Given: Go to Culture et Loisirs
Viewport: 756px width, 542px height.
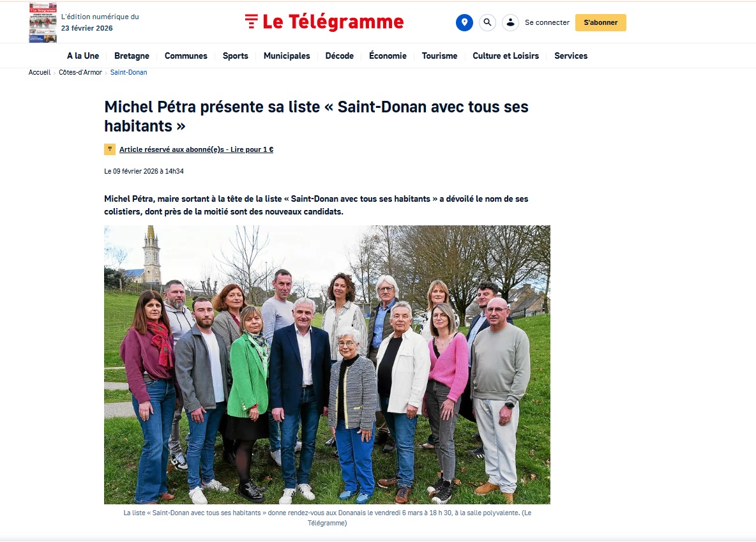Looking at the screenshot, I should (x=505, y=56).
